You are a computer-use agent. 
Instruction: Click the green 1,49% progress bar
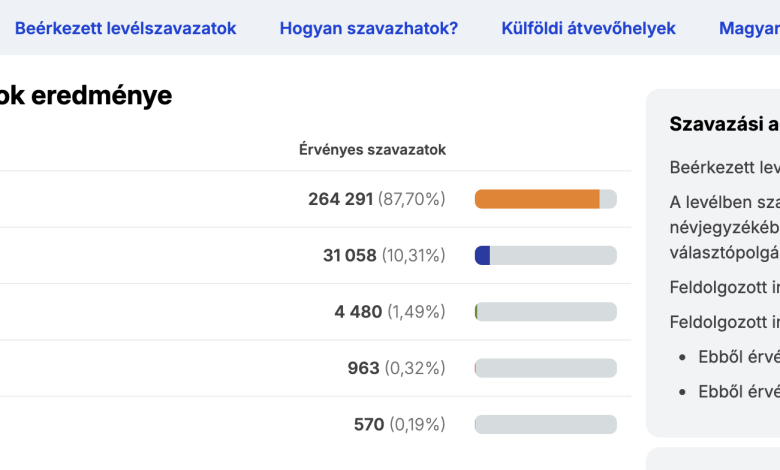coord(545,312)
